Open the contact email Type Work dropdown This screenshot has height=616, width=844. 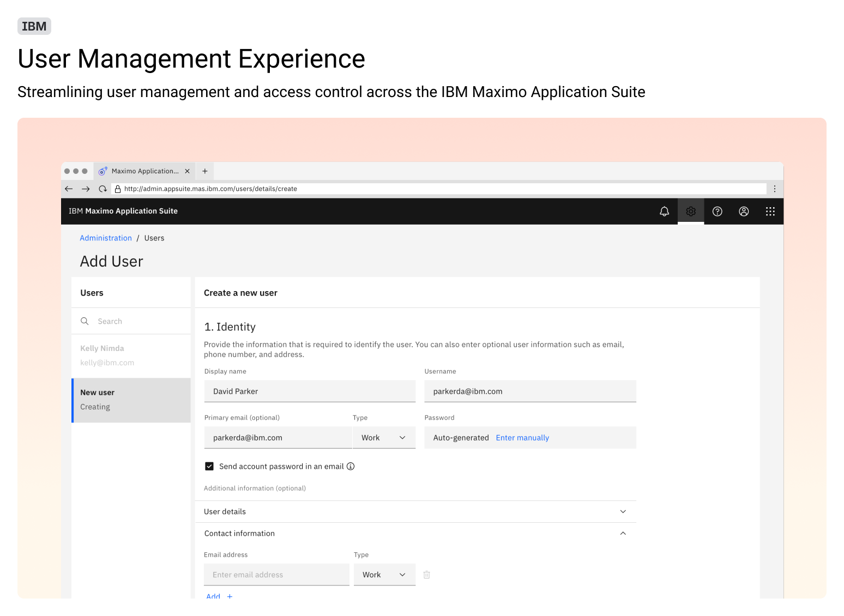click(385, 575)
